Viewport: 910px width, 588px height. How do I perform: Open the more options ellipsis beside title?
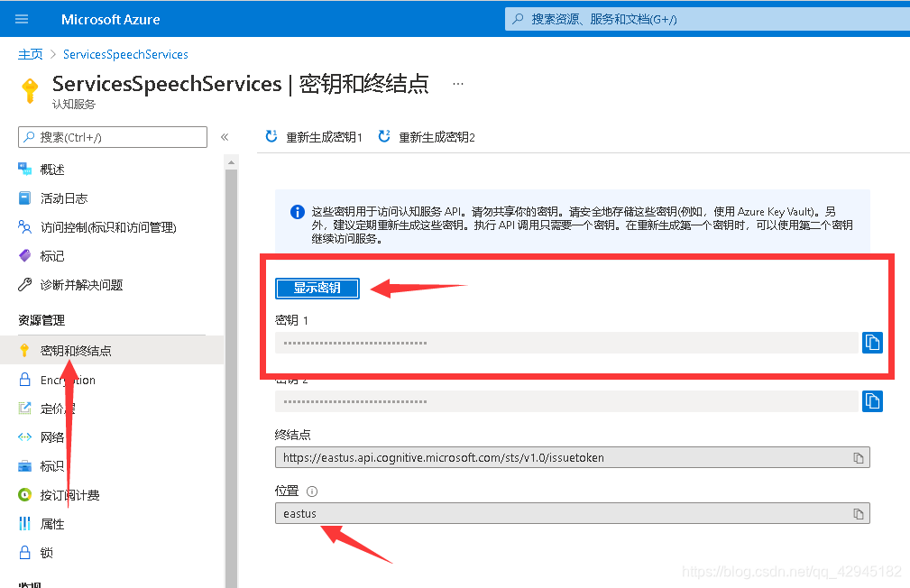(x=458, y=84)
